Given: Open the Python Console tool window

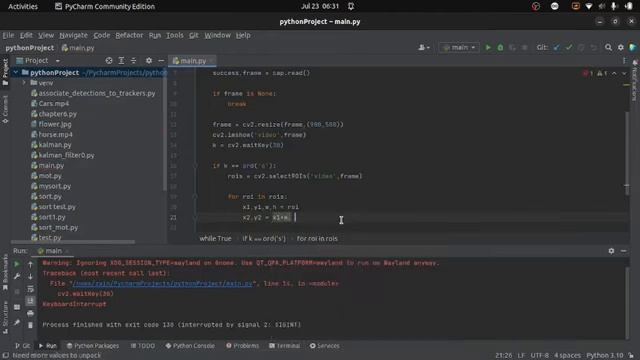Looking at the screenshot, I should click(x=190, y=346).
